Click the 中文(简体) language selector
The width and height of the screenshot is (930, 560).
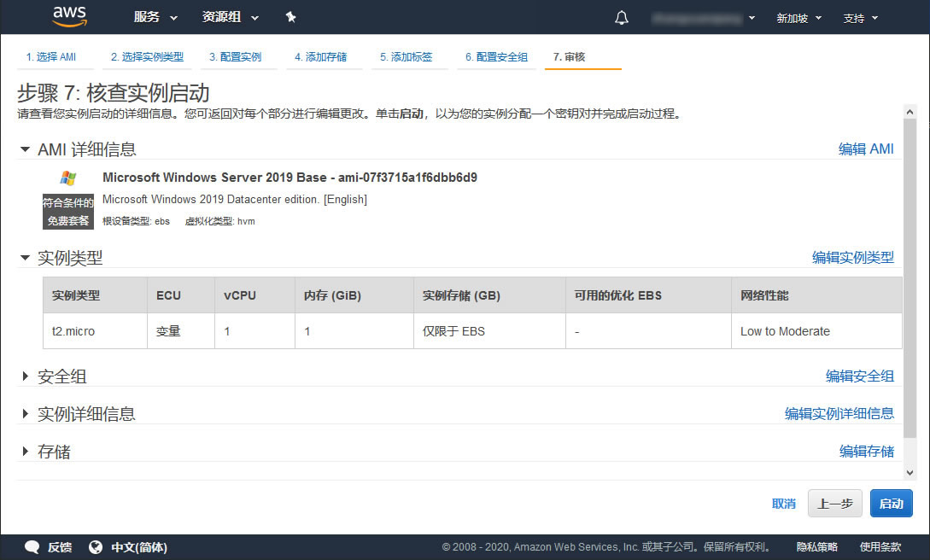coord(139,547)
